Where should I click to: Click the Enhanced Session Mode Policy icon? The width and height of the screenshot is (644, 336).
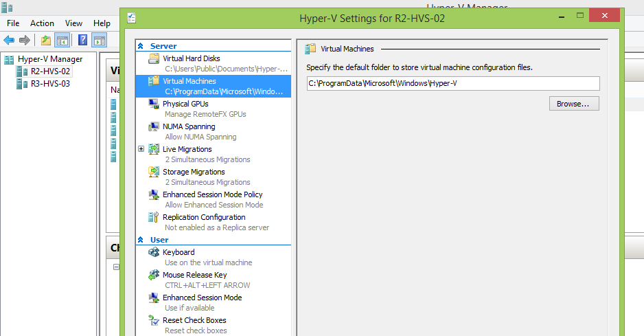point(154,194)
